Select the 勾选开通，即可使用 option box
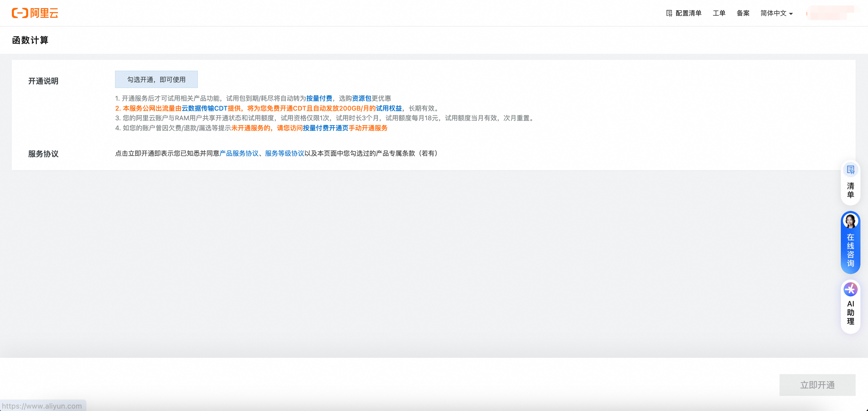 [x=156, y=79]
